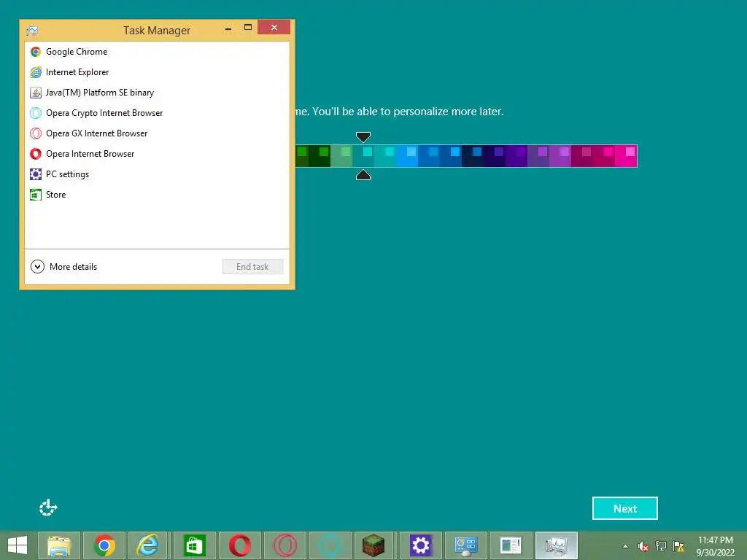Switch to the red Opera taskbar icon
Screen dimensions: 747x560
(239, 545)
